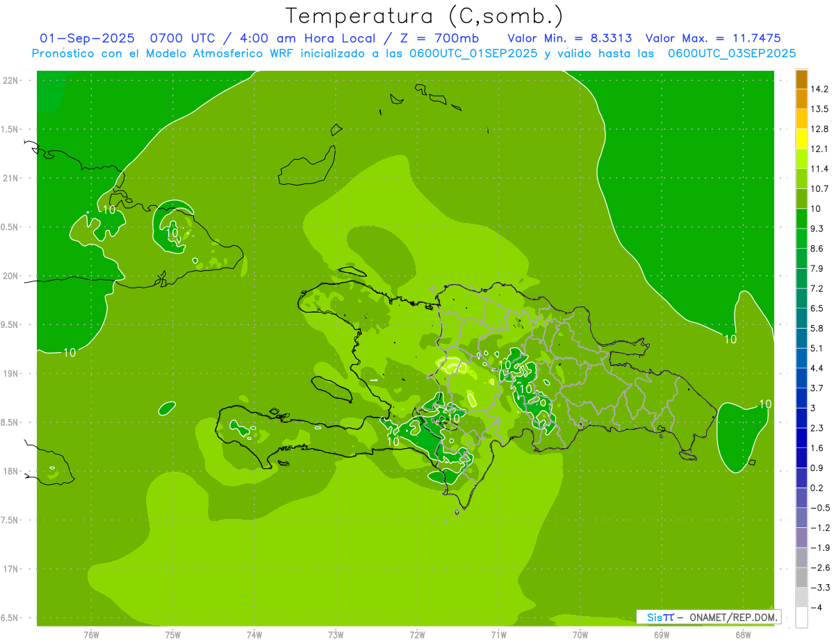Click olive-green swatch between 10 and 10.7
This screenshot has width=834, height=644.
[801, 198]
